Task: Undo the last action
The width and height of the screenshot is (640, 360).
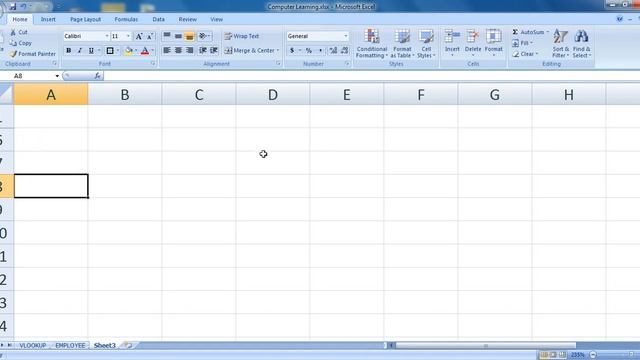Action: (24, 7)
